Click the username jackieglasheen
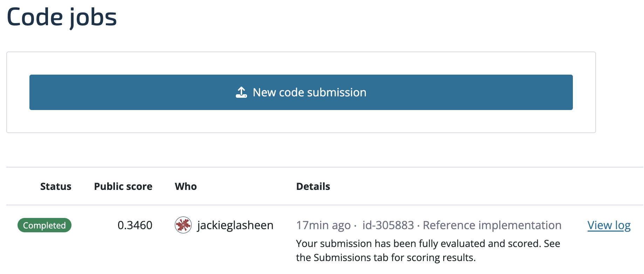 [235, 225]
